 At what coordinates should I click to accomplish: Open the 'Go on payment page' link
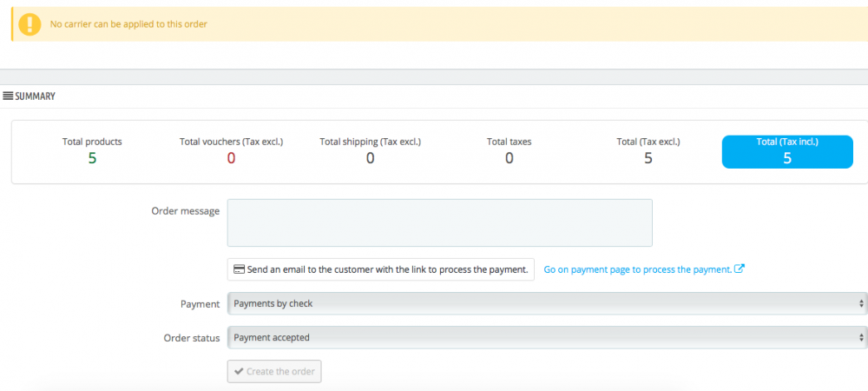click(637, 269)
